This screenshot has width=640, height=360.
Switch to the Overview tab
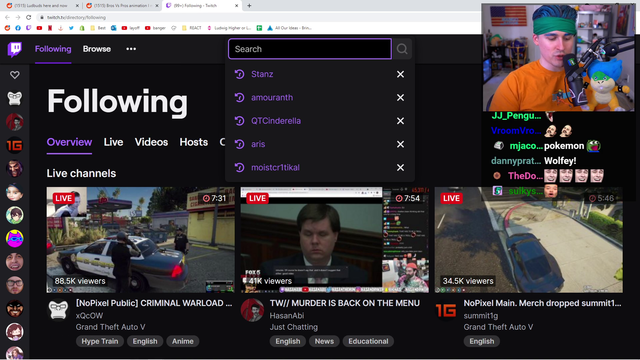click(69, 142)
